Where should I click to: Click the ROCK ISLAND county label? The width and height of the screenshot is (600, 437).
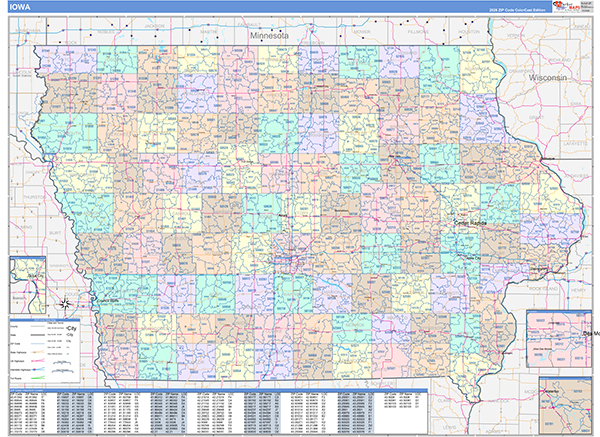(x=544, y=289)
